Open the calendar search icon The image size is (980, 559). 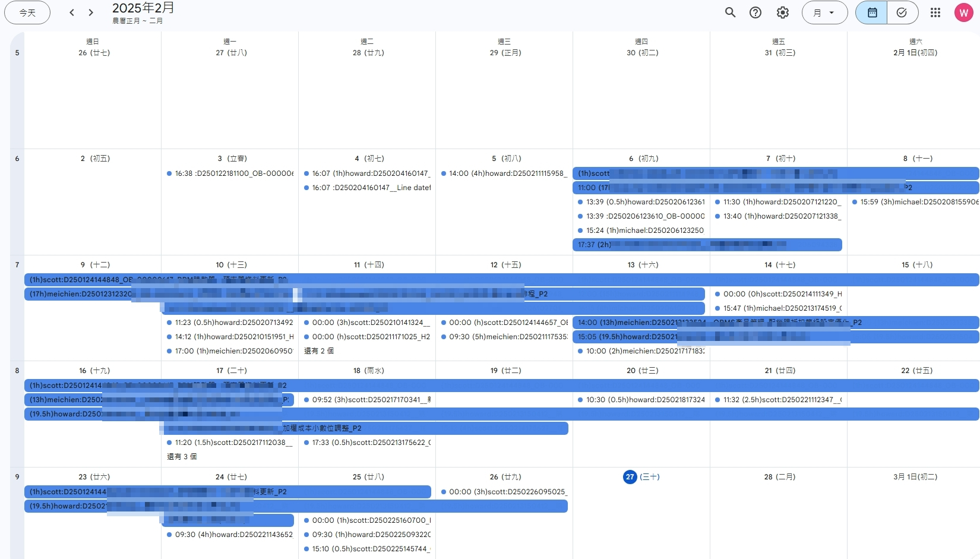click(x=730, y=12)
